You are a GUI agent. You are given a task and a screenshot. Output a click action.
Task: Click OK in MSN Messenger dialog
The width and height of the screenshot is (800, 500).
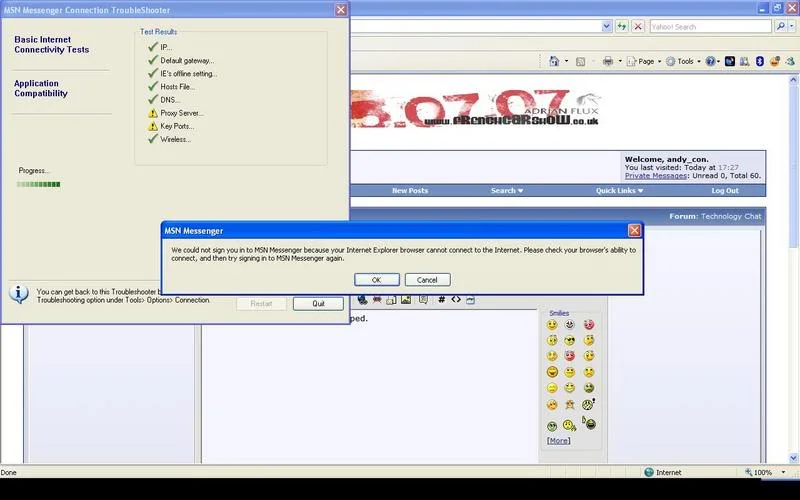[377, 280]
